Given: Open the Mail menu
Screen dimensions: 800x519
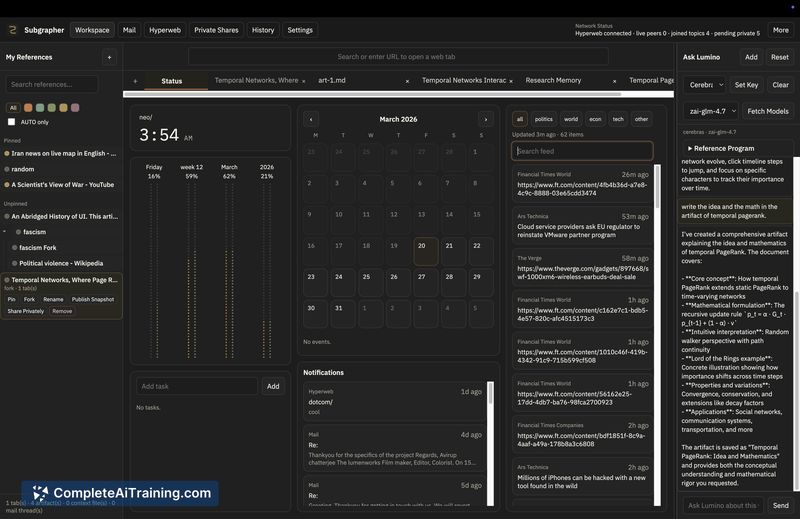Looking at the screenshot, I should point(129,30).
